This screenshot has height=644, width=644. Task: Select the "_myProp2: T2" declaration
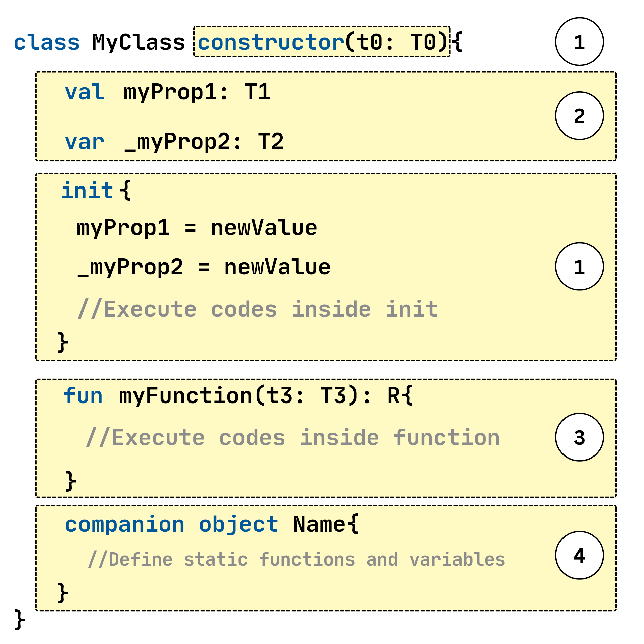(204, 142)
